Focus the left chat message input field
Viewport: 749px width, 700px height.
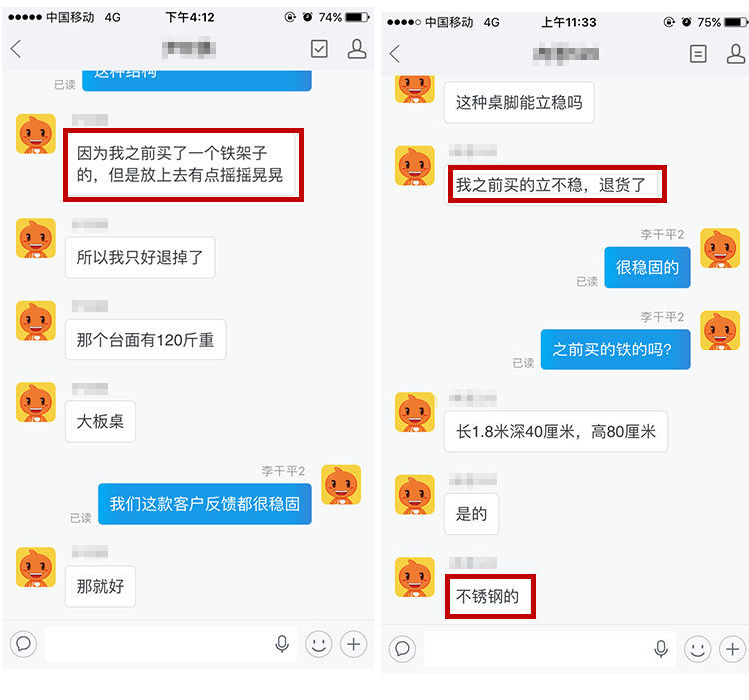click(171, 644)
